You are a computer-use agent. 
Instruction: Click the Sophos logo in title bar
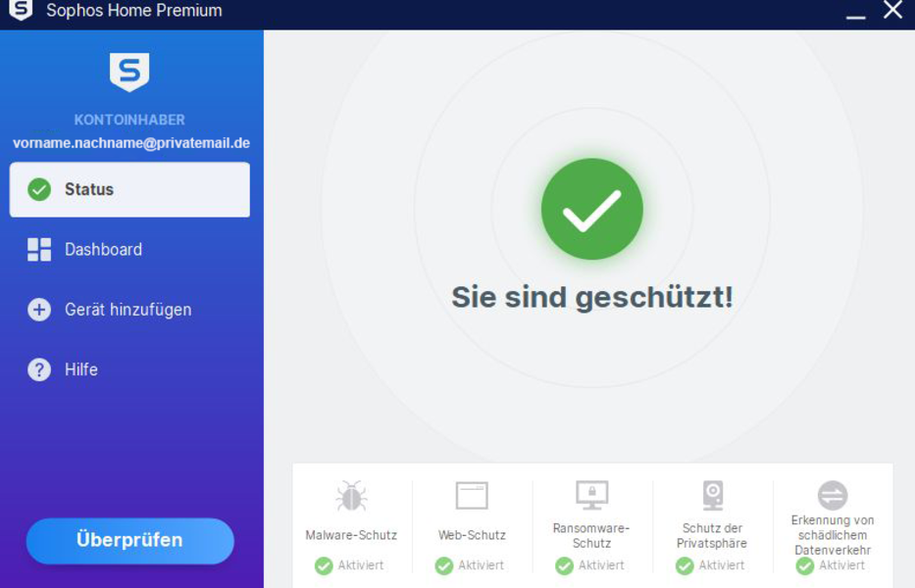pos(21,10)
